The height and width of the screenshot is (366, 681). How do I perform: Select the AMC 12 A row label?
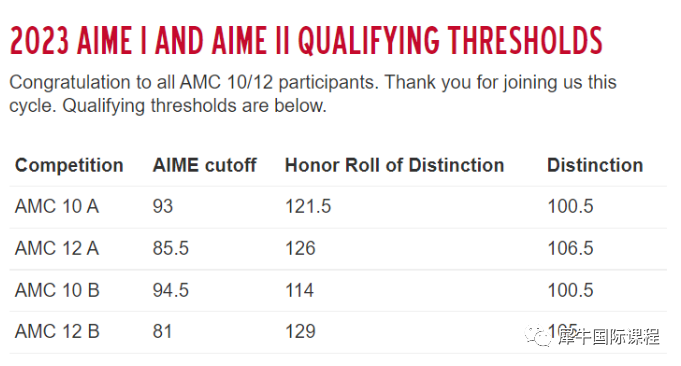click(x=57, y=248)
